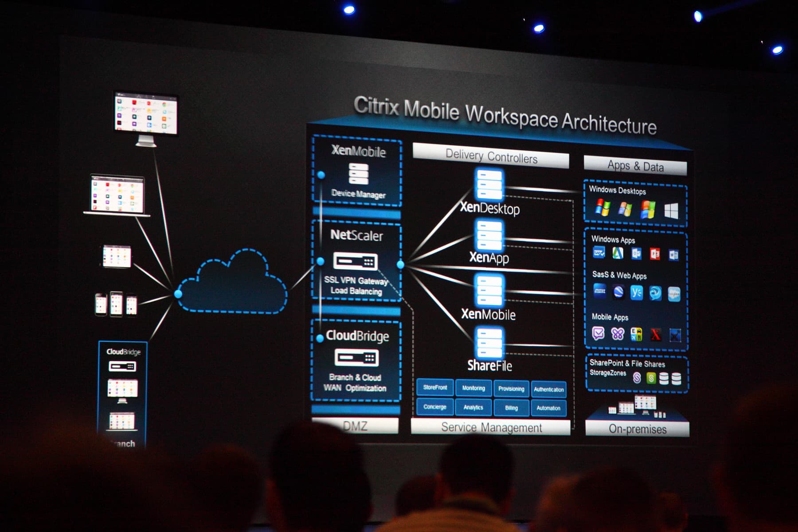Click the Delivery Controllers header
The height and width of the screenshot is (532, 798).
491,156
